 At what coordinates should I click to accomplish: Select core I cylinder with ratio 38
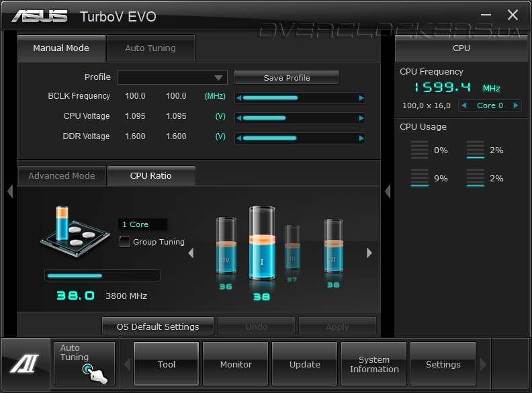click(x=262, y=243)
